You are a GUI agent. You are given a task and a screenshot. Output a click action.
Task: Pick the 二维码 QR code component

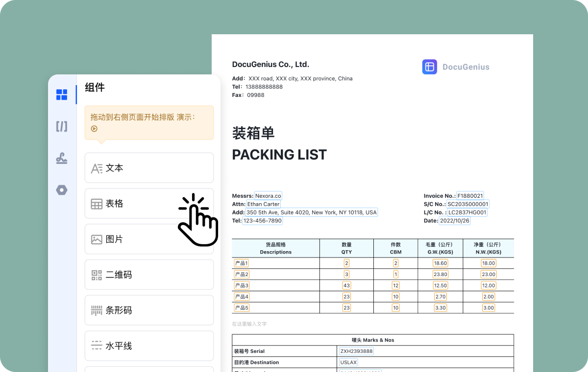click(x=149, y=275)
